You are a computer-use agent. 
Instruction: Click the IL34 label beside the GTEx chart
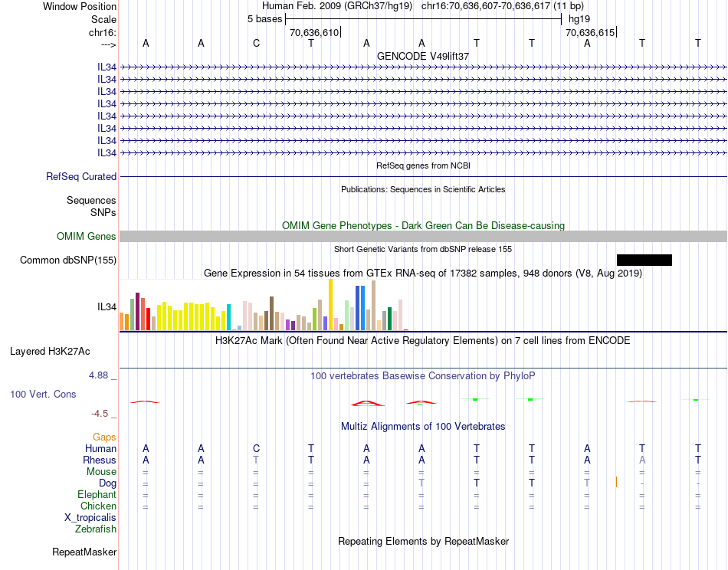(x=107, y=306)
